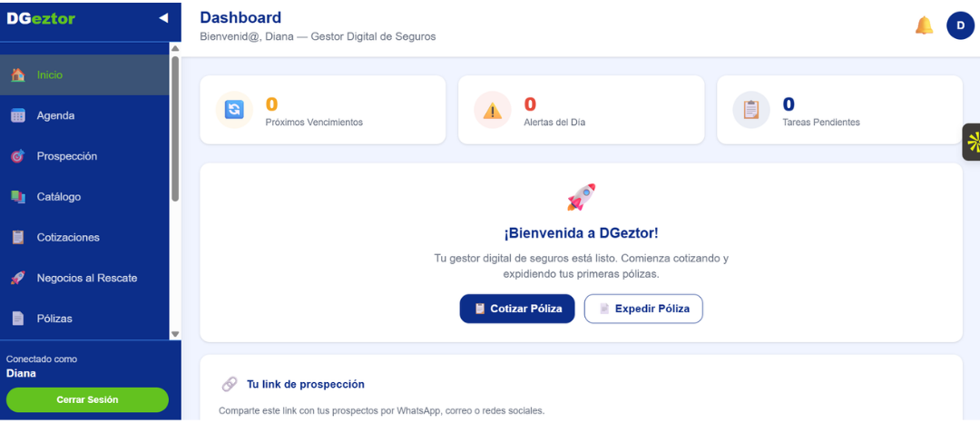Click the sidebar scrollbar up arrow
Screen dimensions: 980x423
(x=175, y=48)
